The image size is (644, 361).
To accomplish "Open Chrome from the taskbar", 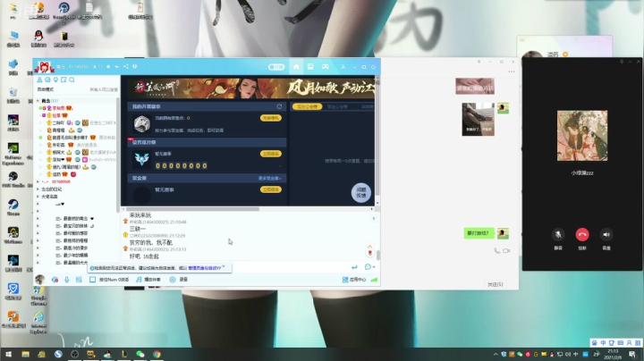I will point(157,354).
